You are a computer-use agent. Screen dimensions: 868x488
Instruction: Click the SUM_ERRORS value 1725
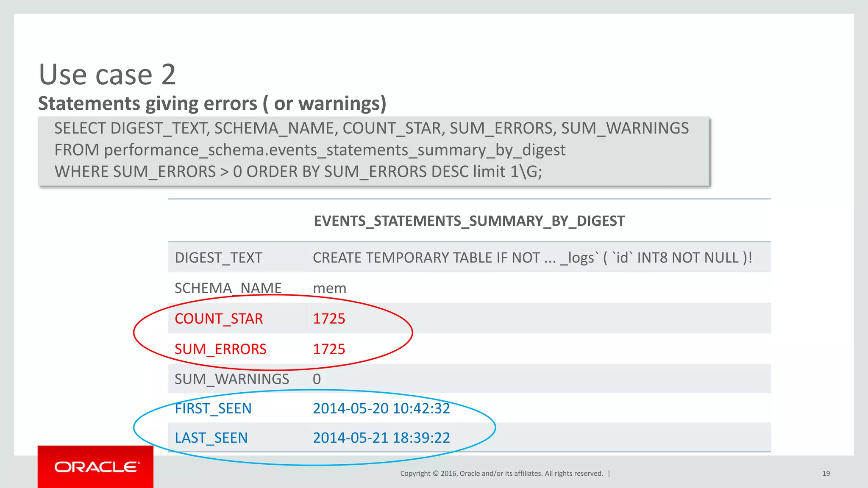(329, 349)
